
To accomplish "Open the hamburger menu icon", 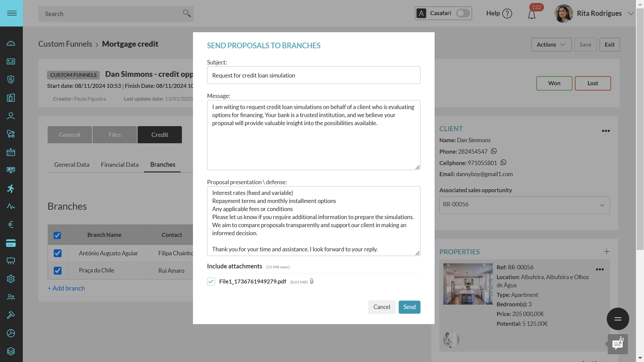I will point(12,13).
